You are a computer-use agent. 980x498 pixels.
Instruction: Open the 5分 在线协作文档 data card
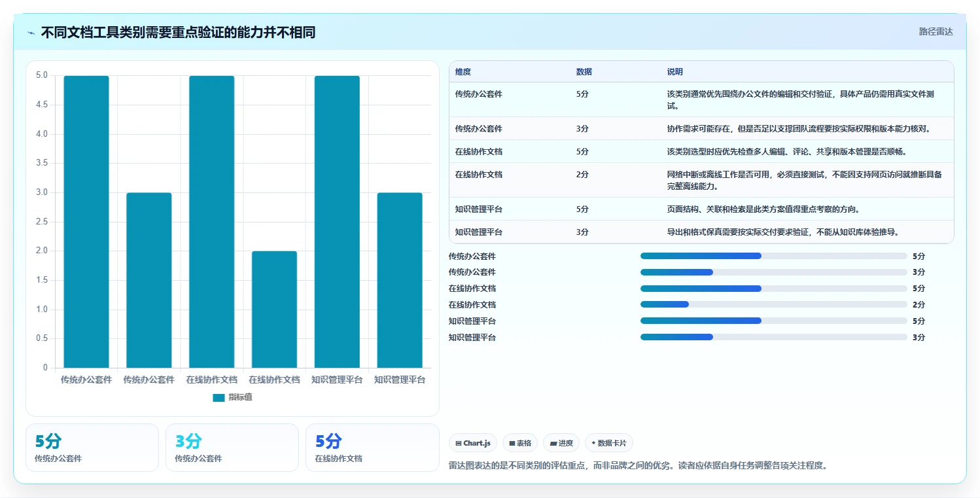[372, 448]
